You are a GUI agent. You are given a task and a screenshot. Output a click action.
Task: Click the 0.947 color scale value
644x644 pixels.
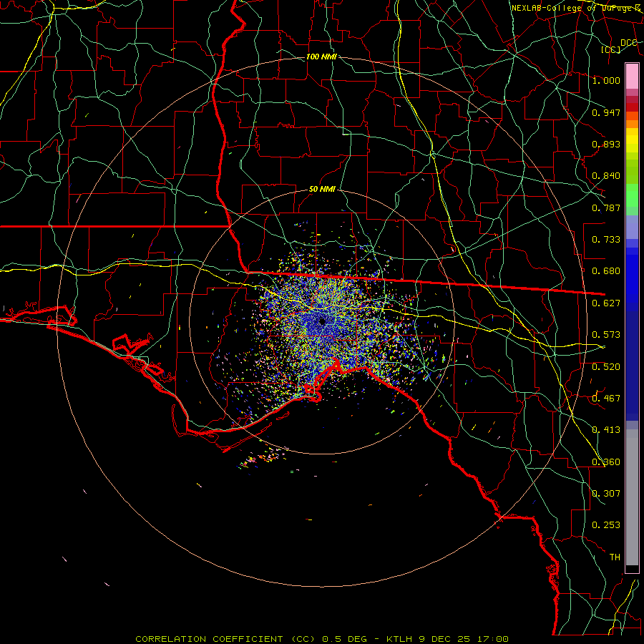pyautogui.click(x=606, y=112)
